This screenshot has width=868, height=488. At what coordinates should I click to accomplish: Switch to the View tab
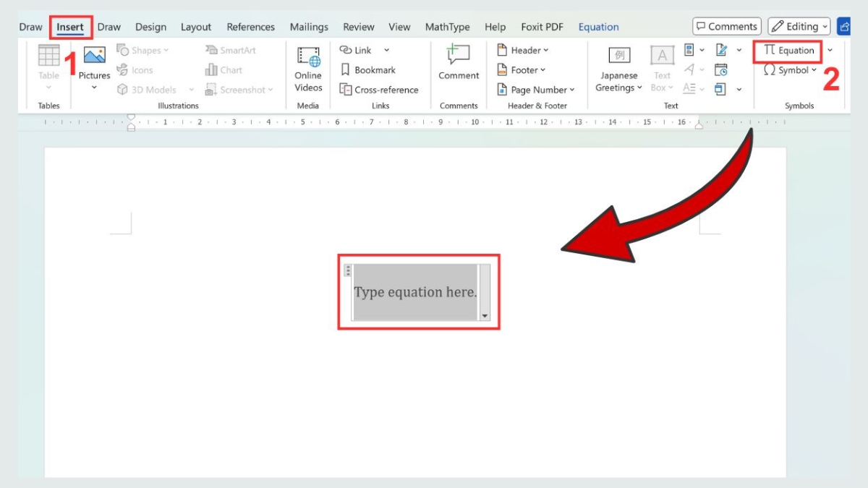(399, 27)
